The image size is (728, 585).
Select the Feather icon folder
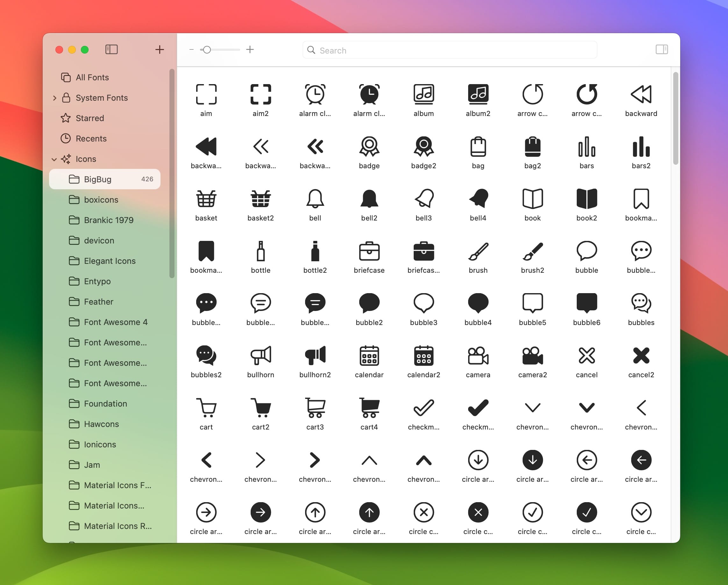99,302
